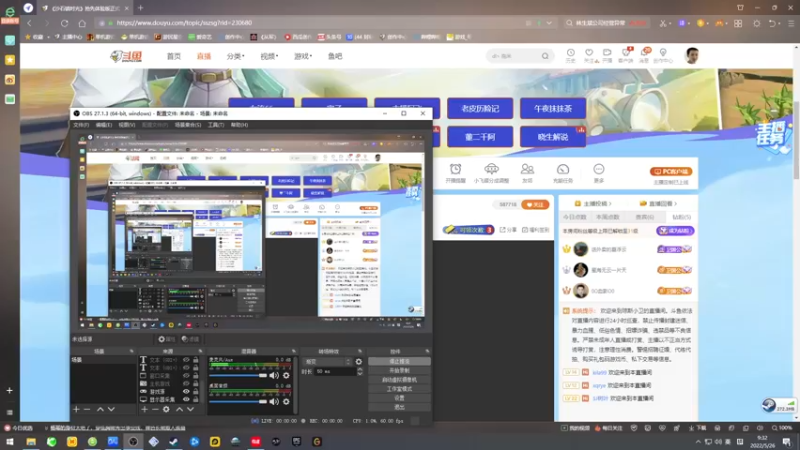
Task: Mute the 麦克风/Aux channel speaker icon
Action: click(274, 376)
